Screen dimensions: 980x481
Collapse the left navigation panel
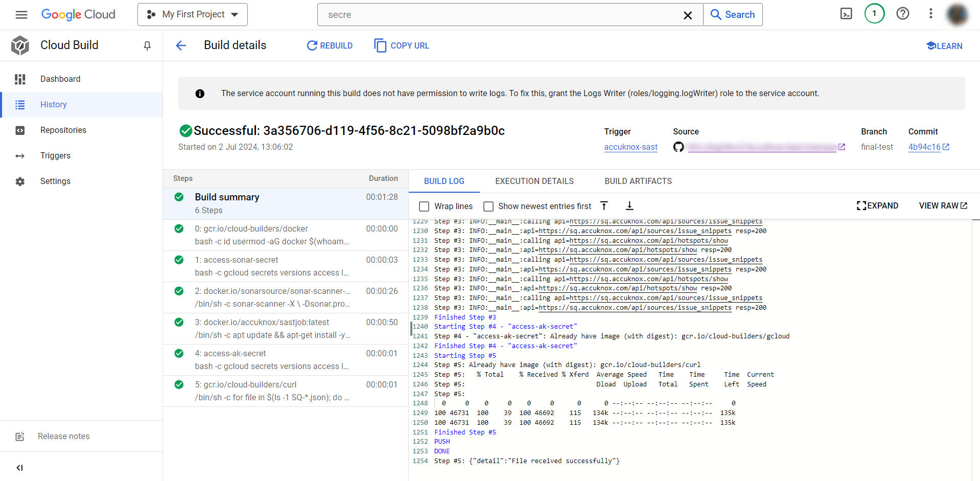pyautogui.click(x=19, y=467)
